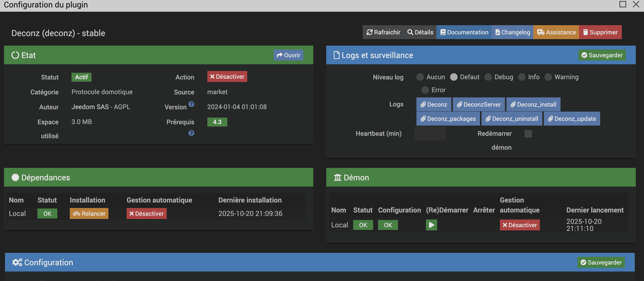Choose Warning log level radio
The image size is (644, 281).
coord(548,77)
